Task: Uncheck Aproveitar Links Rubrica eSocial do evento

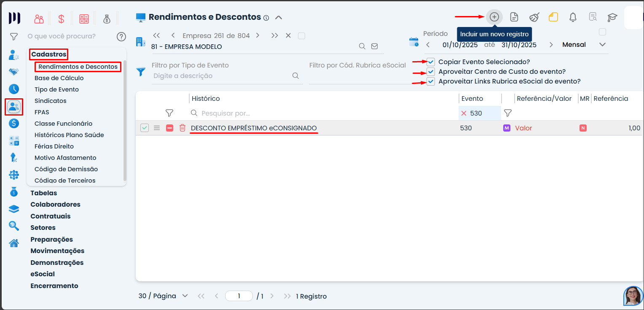Action: tap(431, 81)
